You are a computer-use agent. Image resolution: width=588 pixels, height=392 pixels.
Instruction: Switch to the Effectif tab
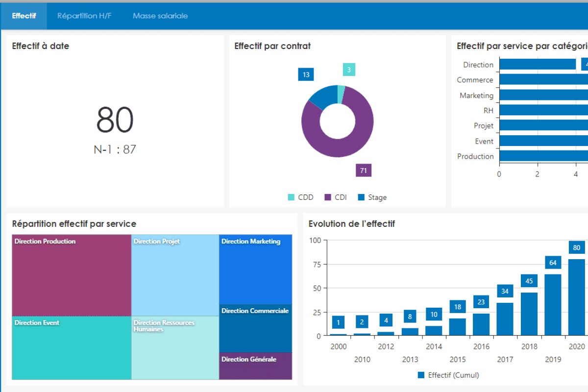point(24,16)
